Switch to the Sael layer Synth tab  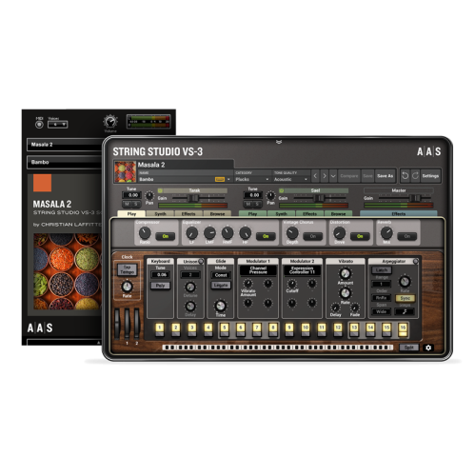point(281,213)
